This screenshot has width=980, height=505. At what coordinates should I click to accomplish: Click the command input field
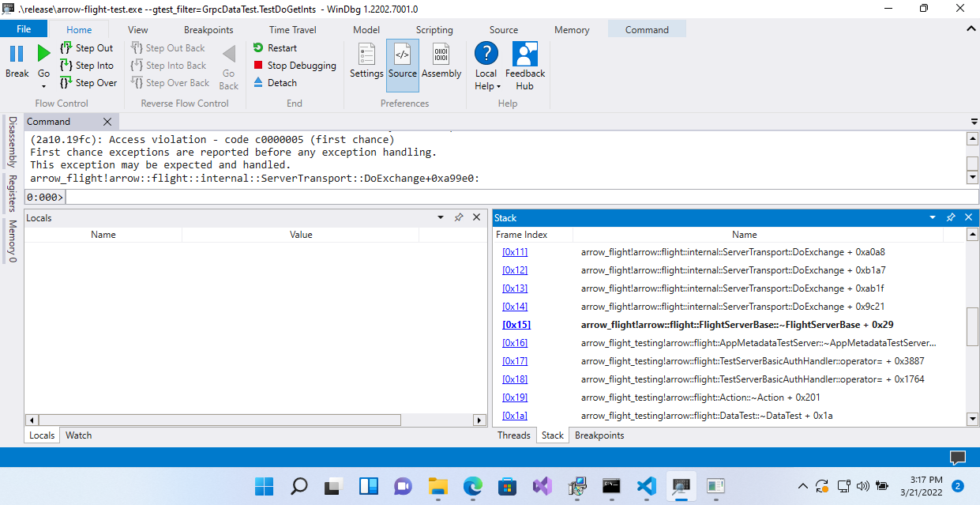click(521, 197)
